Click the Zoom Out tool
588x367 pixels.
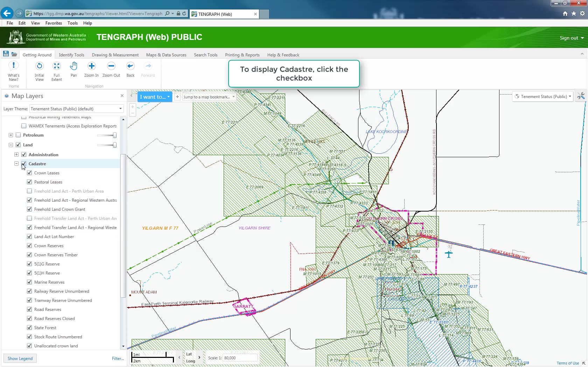pos(111,68)
